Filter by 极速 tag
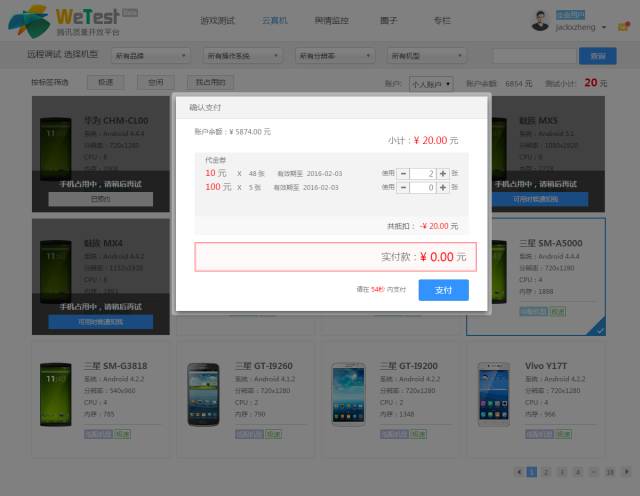 point(105,82)
